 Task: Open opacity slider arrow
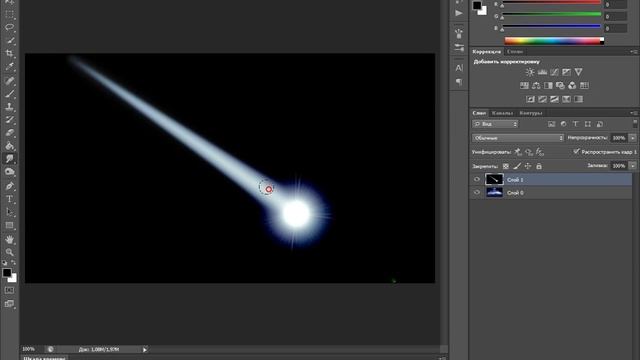click(x=633, y=138)
